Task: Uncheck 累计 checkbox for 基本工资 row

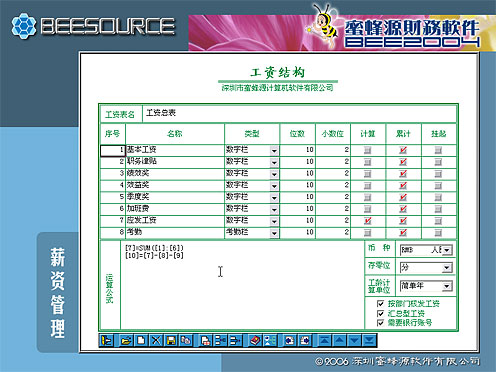Action: pyautogui.click(x=403, y=150)
